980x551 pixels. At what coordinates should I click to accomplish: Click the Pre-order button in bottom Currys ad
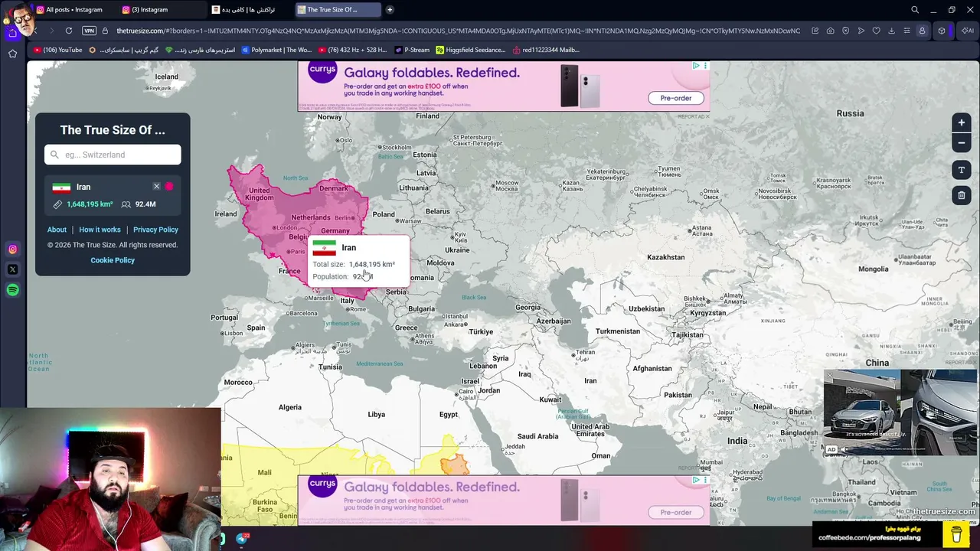(675, 512)
